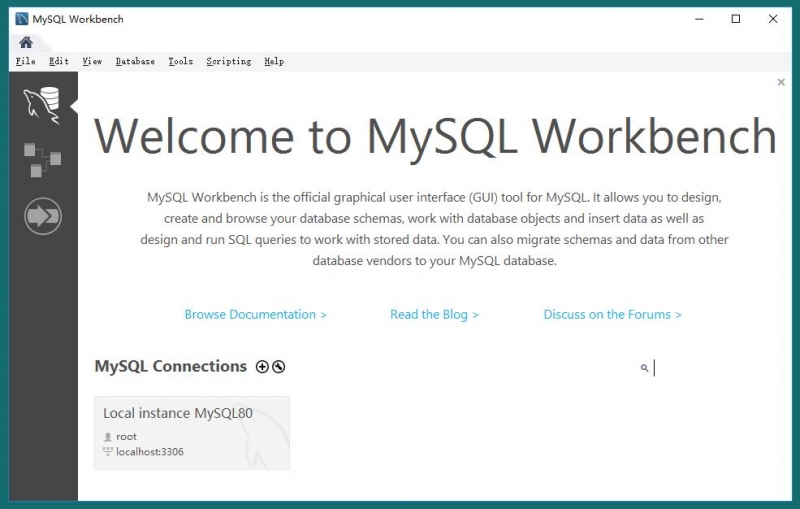Open the Edit menu
This screenshot has height=509, width=800.
click(x=59, y=61)
